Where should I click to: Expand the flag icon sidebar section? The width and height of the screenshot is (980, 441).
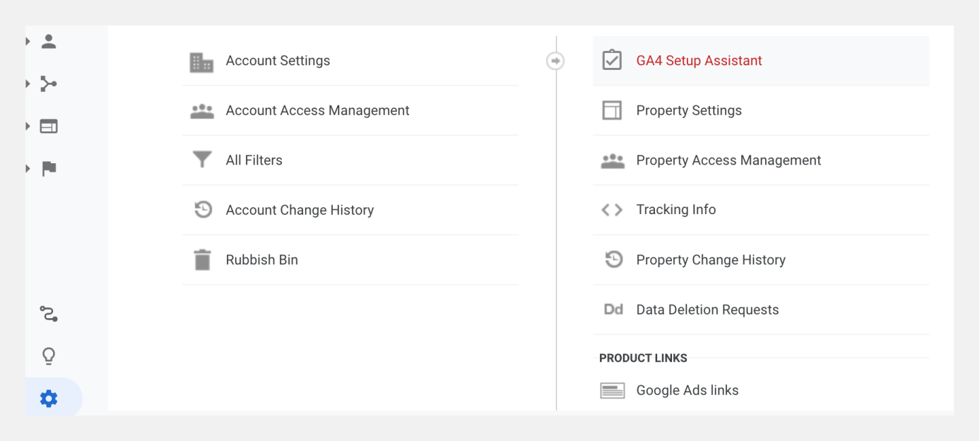28,169
